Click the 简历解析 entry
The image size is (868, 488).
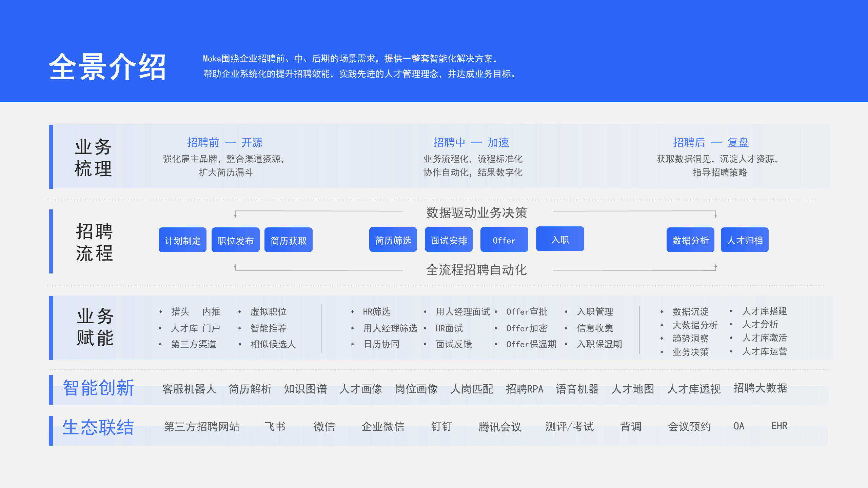250,389
